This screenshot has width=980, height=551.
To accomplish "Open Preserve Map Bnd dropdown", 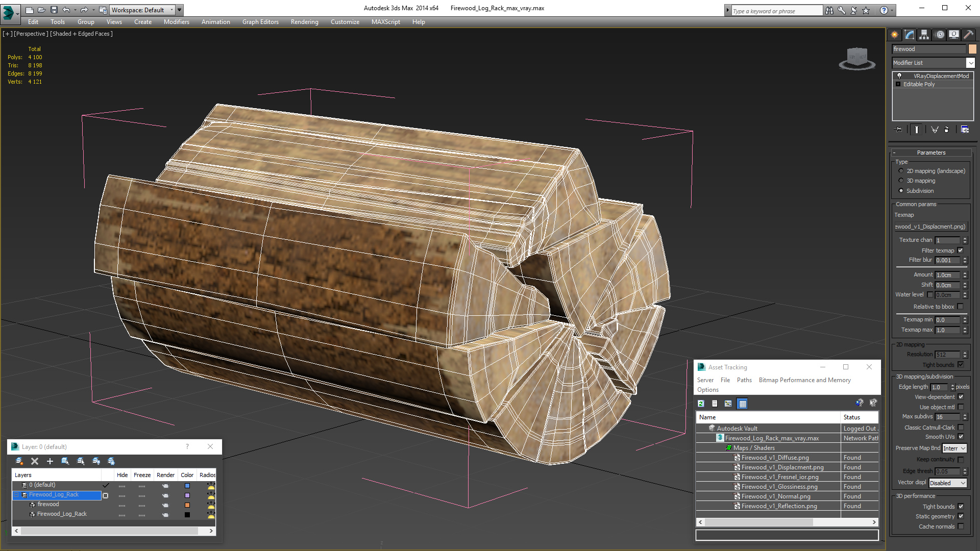I will click(x=954, y=448).
